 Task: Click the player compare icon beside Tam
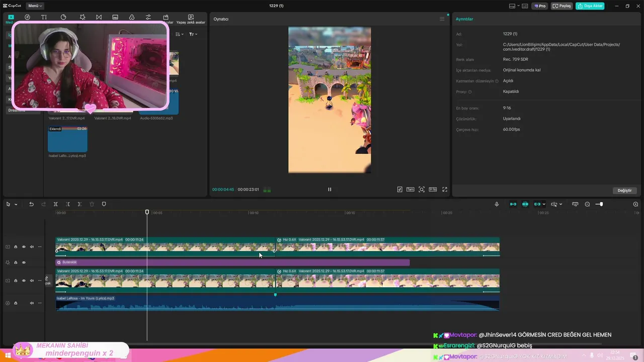click(399, 190)
